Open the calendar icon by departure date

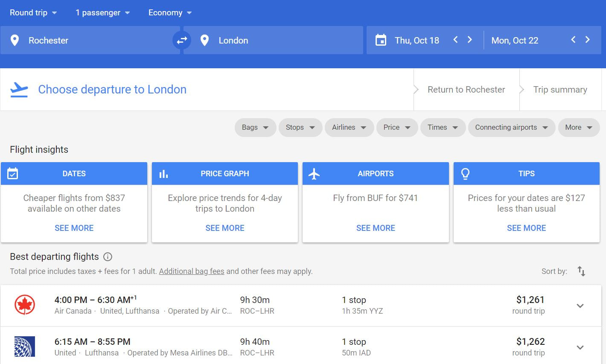[381, 40]
